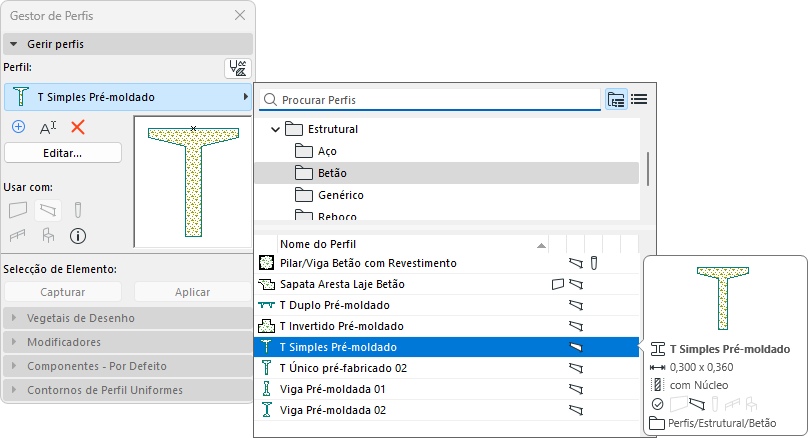Viewport: 808px width, 438px height.
Task: Click the profile picker icon beside Perfil
Action: 238,68
